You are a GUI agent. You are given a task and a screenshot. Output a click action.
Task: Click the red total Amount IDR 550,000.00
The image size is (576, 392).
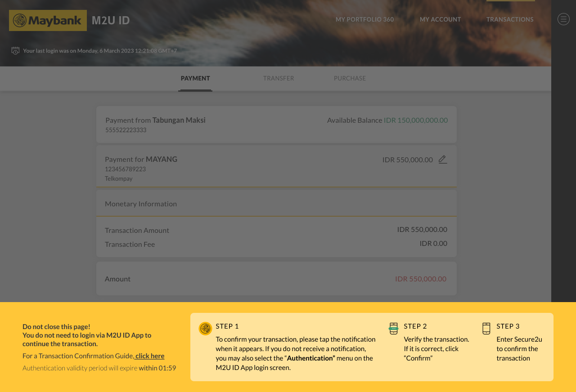421,279
